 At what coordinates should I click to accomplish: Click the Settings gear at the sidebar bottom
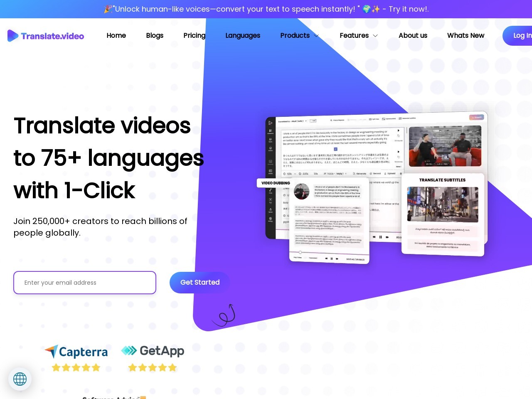(x=270, y=219)
